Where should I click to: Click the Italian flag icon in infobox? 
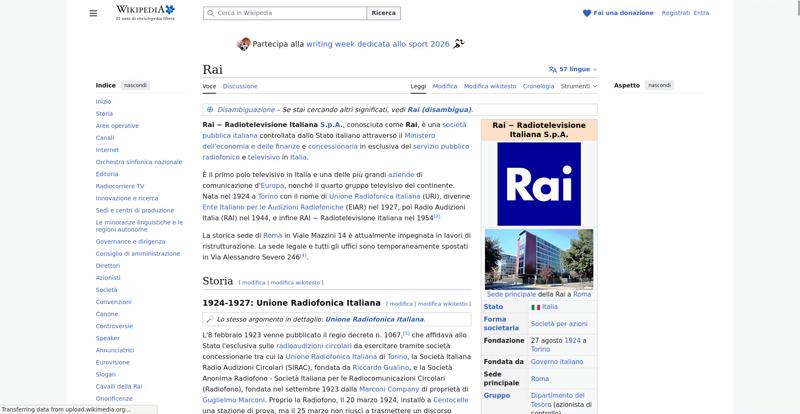[535, 307]
